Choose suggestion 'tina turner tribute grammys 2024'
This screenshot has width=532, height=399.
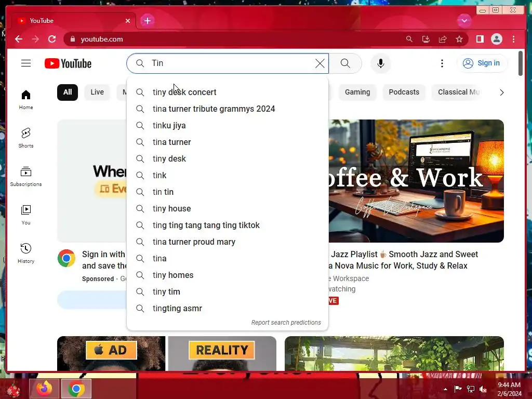(x=228, y=109)
